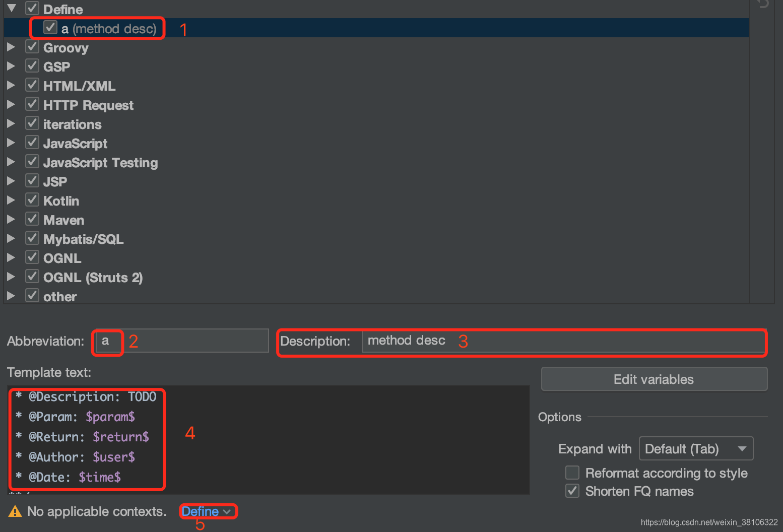Click the $time$ variable in template
The image size is (783, 532).
100,477
